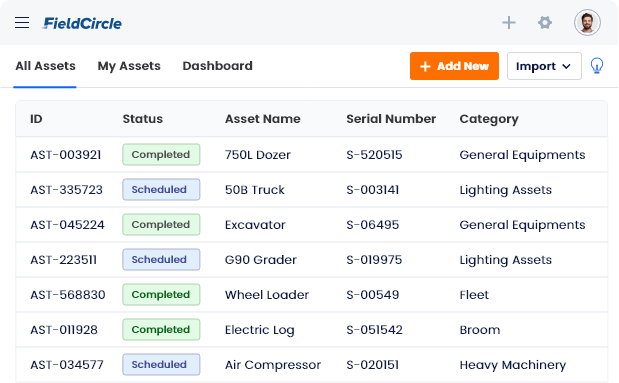Click the plus icon in header
Screen dimensions: 619x383
[x=509, y=23]
